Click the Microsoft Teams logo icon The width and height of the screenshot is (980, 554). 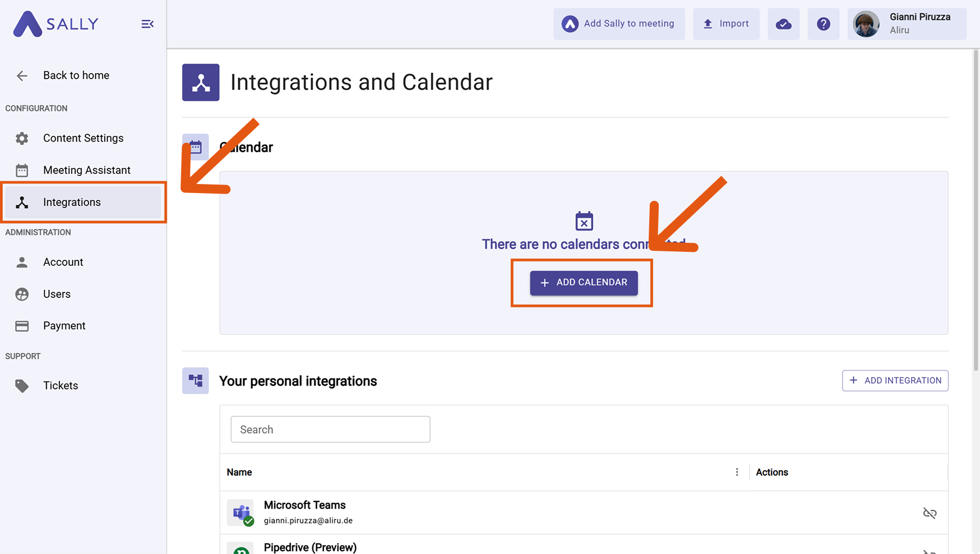tap(240, 513)
